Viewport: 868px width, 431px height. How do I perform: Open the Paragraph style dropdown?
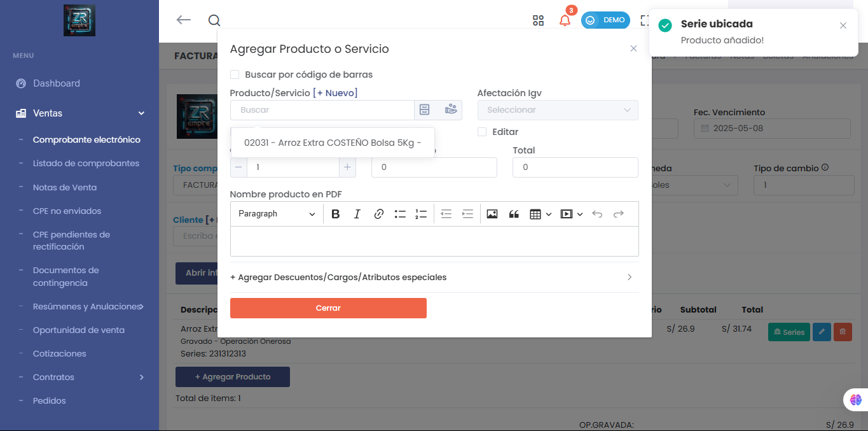pyautogui.click(x=277, y=214)
